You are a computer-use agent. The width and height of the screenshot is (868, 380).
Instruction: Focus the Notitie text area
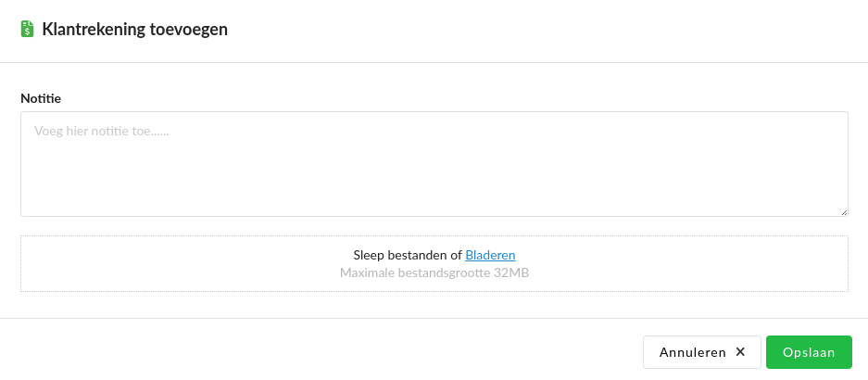point(434,164)
